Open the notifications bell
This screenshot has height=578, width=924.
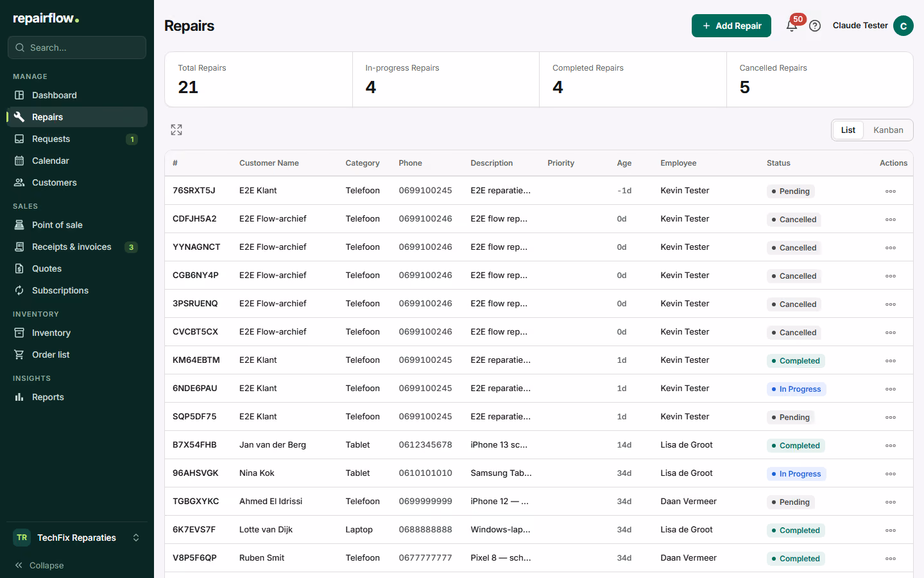coord(792,26)
